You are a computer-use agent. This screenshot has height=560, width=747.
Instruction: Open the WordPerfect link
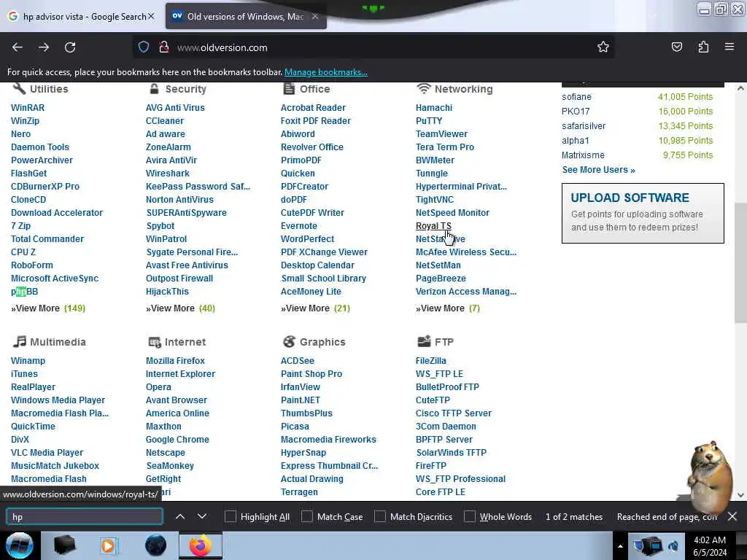coord(307,239)
